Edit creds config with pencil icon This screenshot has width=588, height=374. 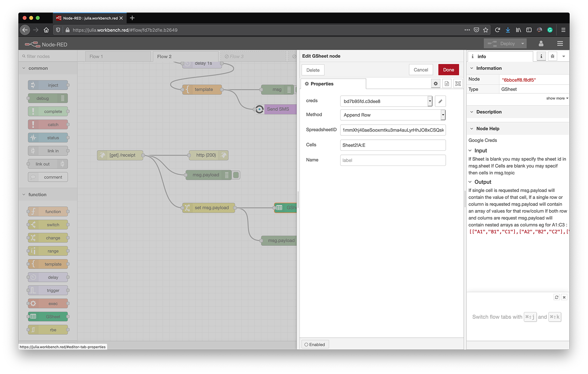point(440,101)
